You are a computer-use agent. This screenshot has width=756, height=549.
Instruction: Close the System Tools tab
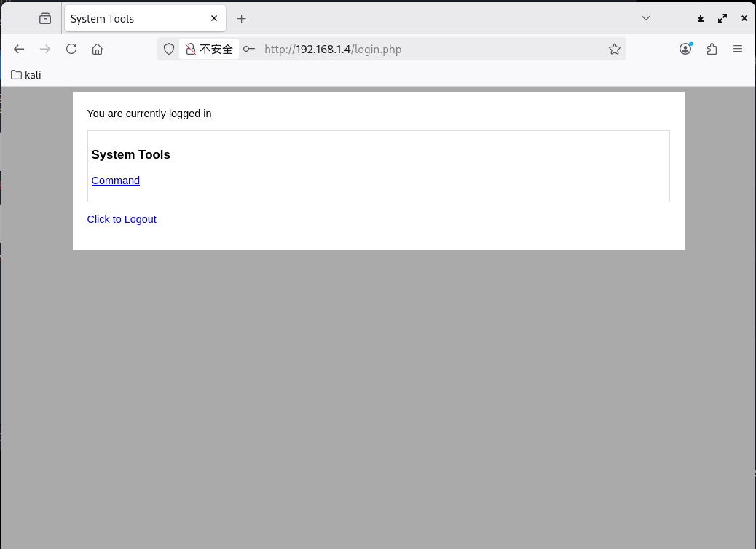pos(214,19)
